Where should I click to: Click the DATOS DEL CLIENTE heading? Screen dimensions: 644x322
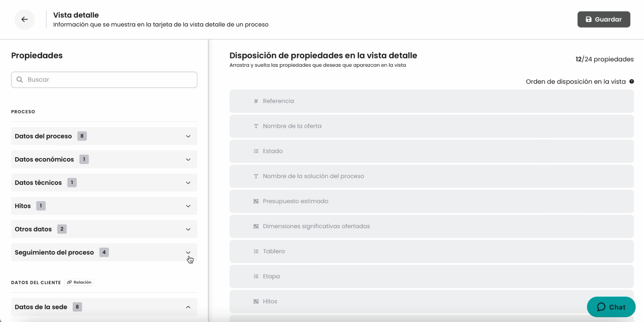pos(36,282)
